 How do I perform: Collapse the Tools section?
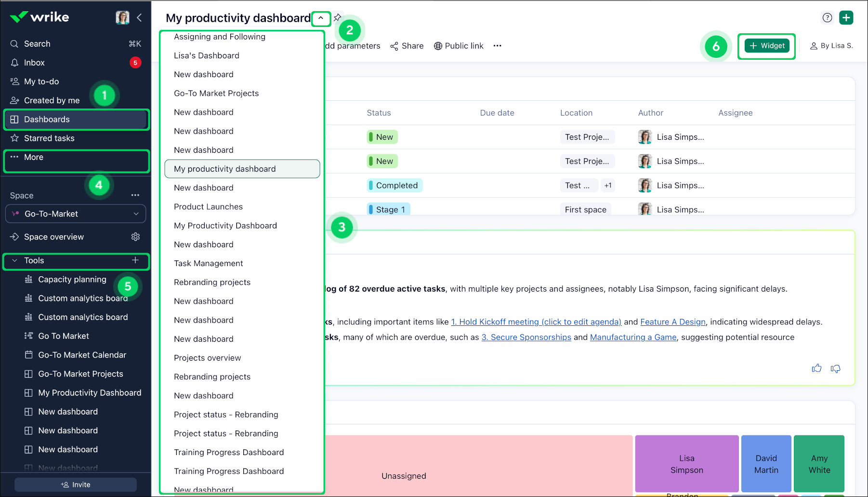(x=15, y=261)
